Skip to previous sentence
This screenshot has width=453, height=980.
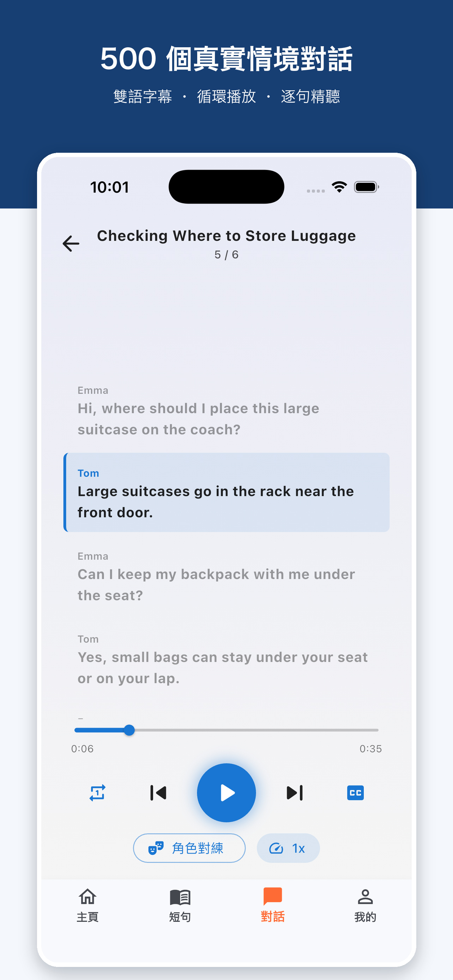click(x=158, y=793)
